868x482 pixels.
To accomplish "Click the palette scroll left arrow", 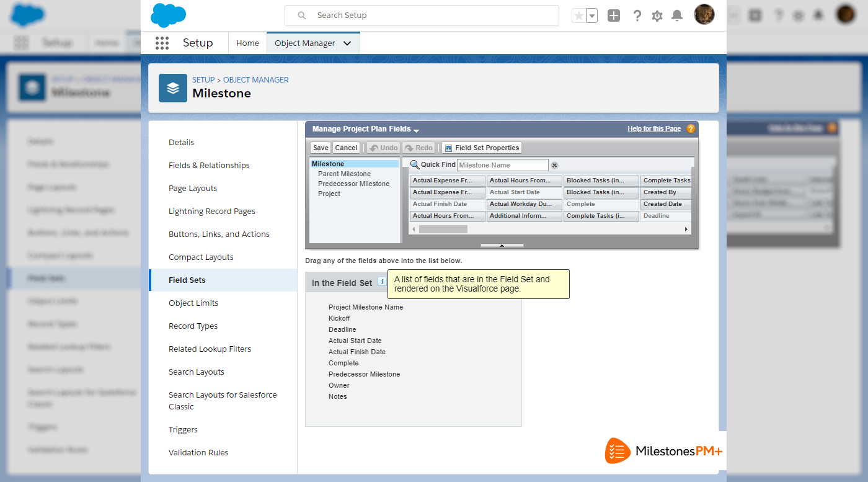I will coord(414,230).
